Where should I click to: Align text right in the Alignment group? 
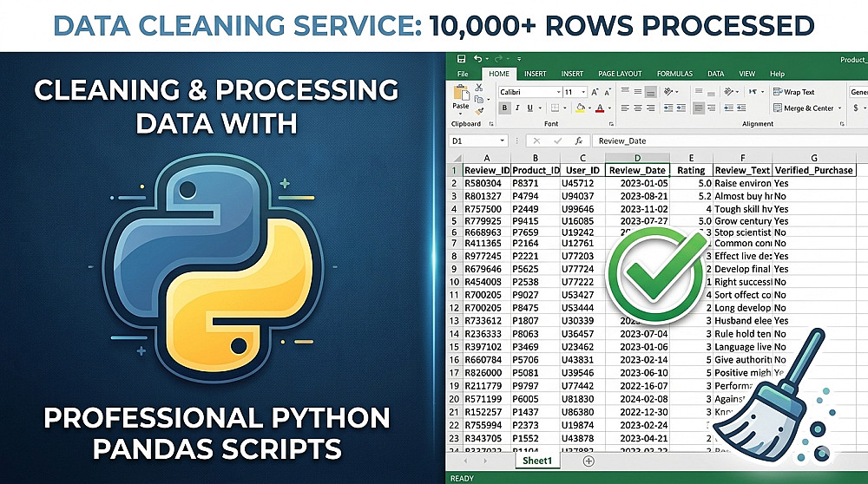(x=650, y=108)
